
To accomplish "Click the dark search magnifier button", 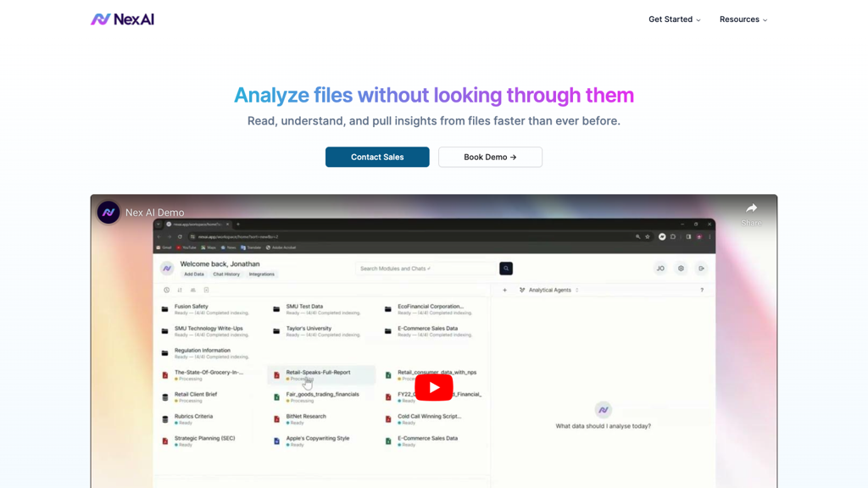I will click(506, 269).
